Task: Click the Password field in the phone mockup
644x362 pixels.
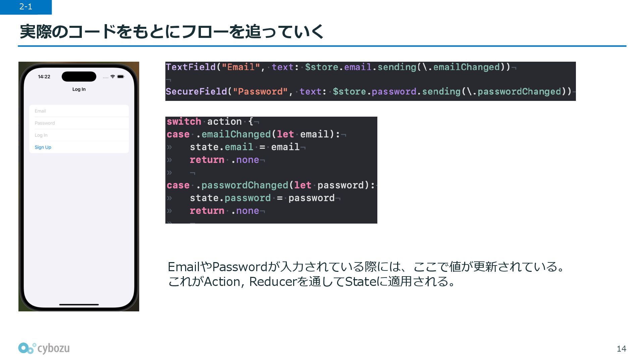Action: click(x=79, y=123)
